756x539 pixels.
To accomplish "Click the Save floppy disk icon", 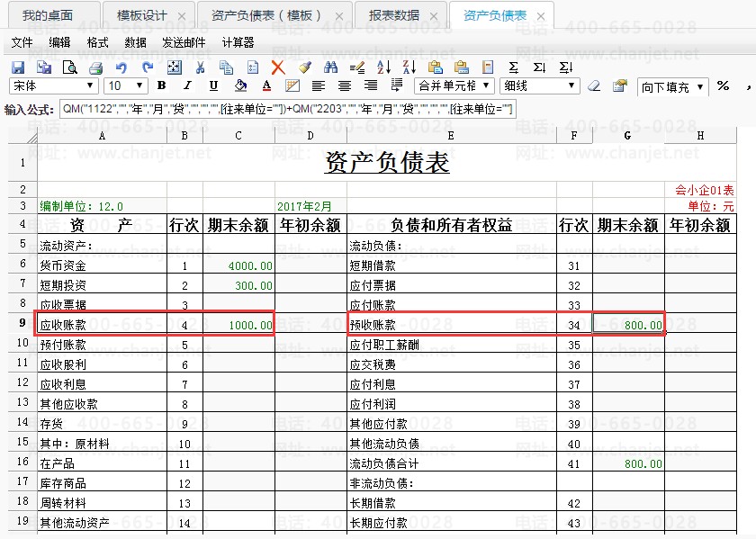I will coord(17,67).
